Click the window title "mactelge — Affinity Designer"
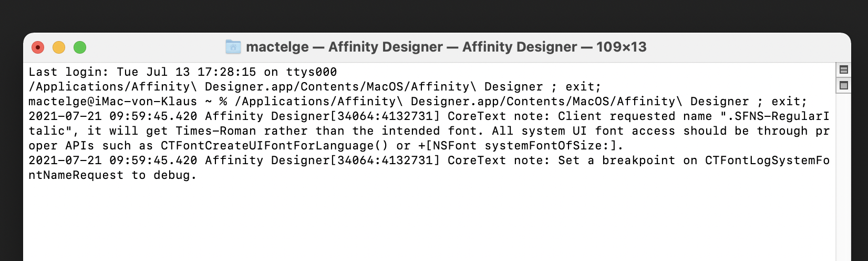Image resolution: width=868 pixels, height=261 pixels. pos(344,47)
